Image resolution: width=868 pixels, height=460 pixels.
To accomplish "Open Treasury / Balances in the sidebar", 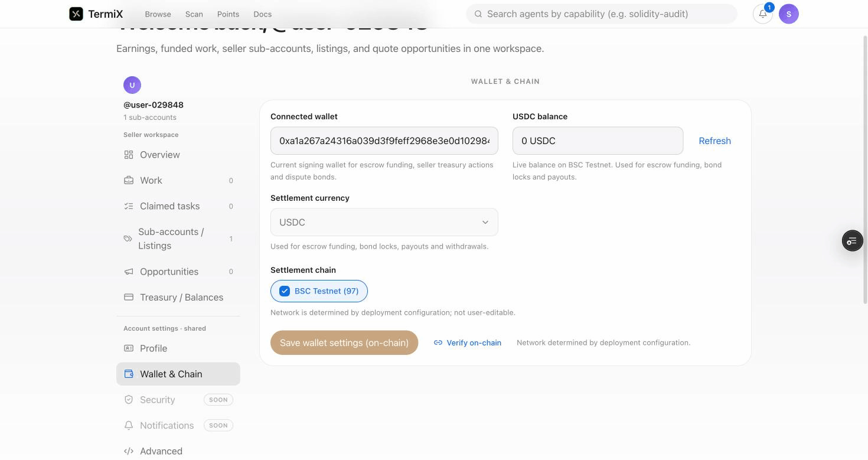I will (x=178, y=297).
